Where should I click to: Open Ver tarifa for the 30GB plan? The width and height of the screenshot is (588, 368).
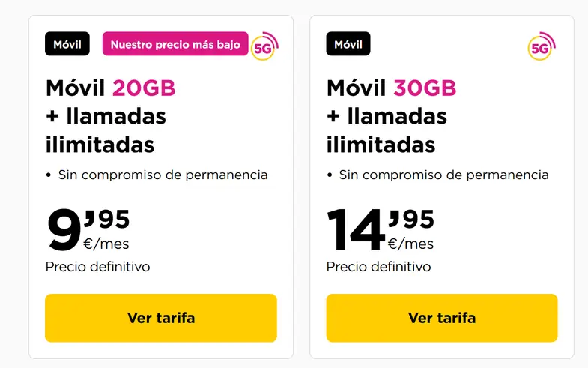442,318
